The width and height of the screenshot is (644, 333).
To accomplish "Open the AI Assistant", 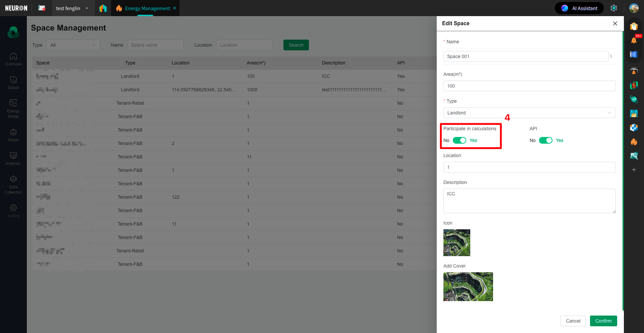I will point(579,8).
